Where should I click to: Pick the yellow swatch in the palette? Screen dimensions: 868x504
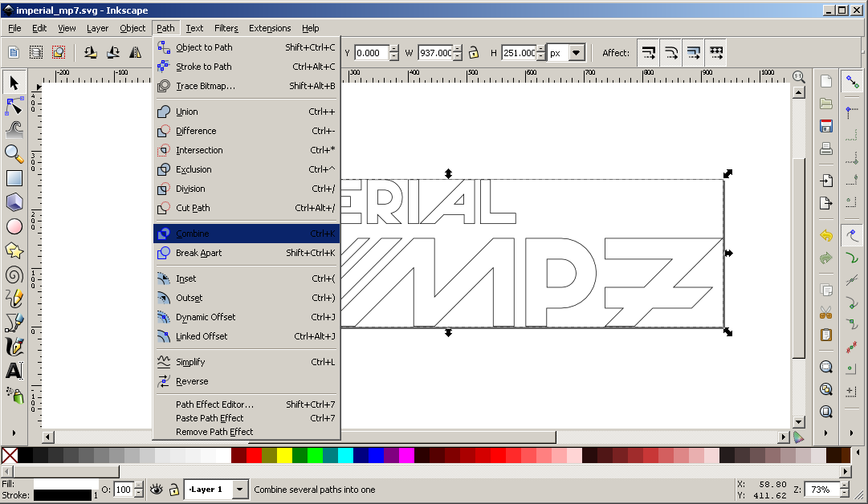(x=284, y=456)
